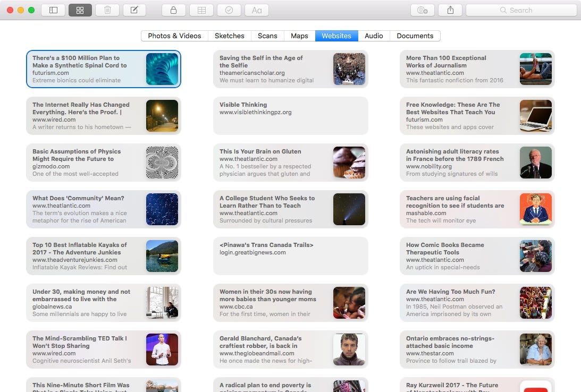
Task: Click the illustrated thumbnail of the facial recognition article
Action: pyautogui.click(x=536, y=209)
